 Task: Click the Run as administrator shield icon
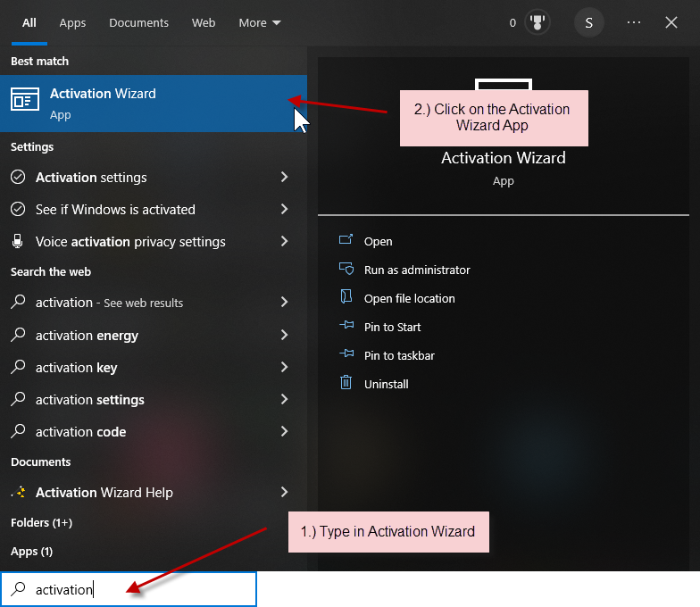pyautogui.click(x=346, y=269)
